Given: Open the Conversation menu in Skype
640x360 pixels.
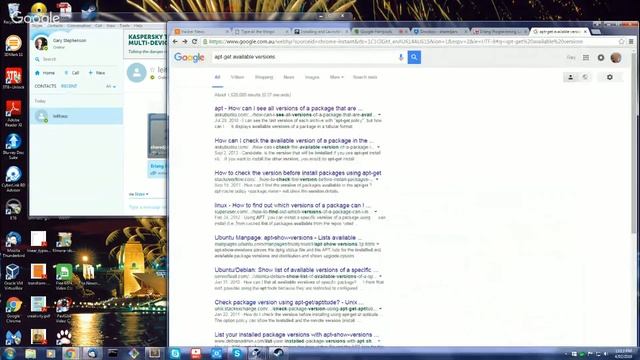Looking at the screenshot, I should [79, 26].
